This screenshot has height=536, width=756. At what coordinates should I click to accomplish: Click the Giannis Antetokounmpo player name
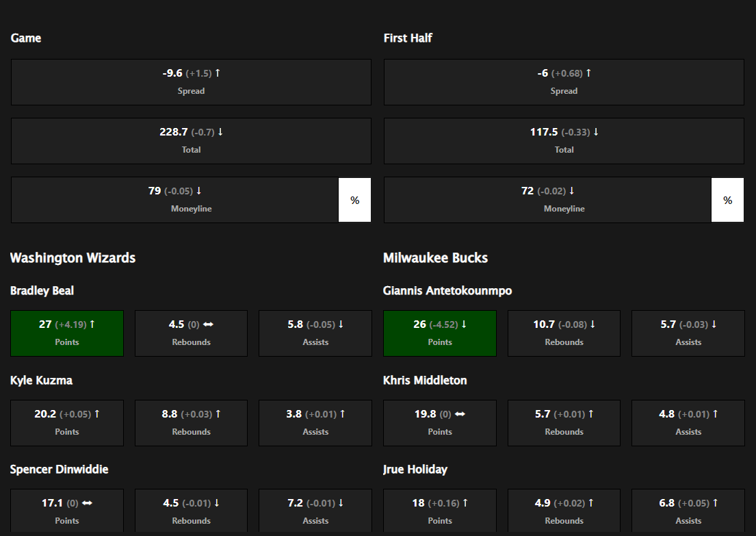447,291
